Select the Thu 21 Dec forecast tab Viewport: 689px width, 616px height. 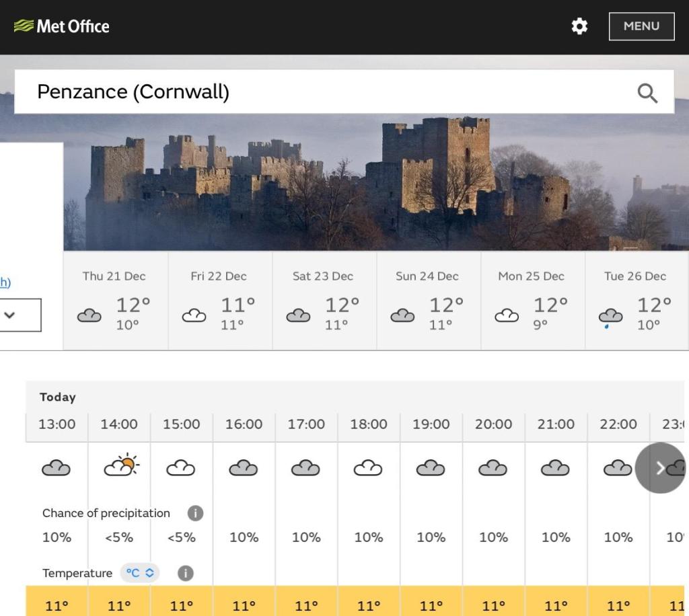click(116, 301)
